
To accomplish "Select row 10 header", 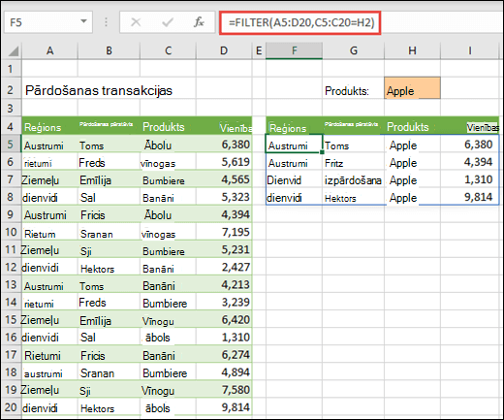I will pyautogui.click(x=11, y=232).
